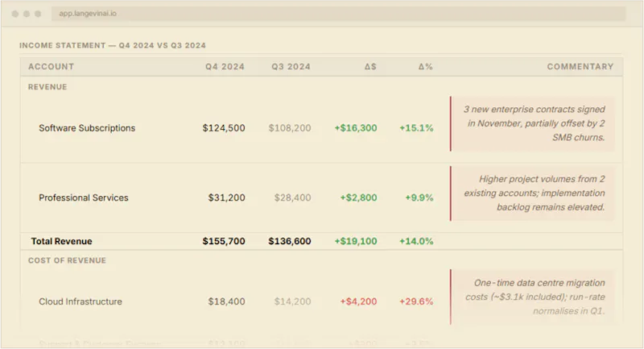
Task: Click the second window control dot
Action: pos(27,14)
